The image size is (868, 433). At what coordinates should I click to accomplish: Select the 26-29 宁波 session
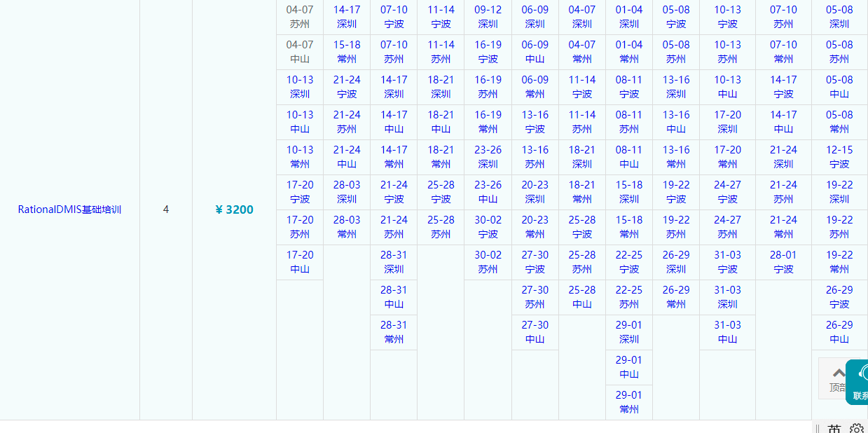click(x=839, y=297)
